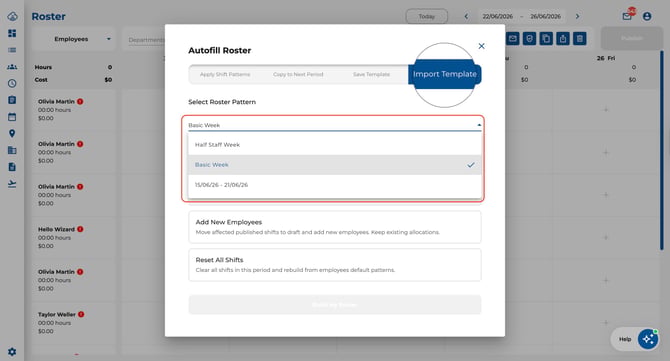Close the Autofill Roster dialog

[x=482, y=46]
